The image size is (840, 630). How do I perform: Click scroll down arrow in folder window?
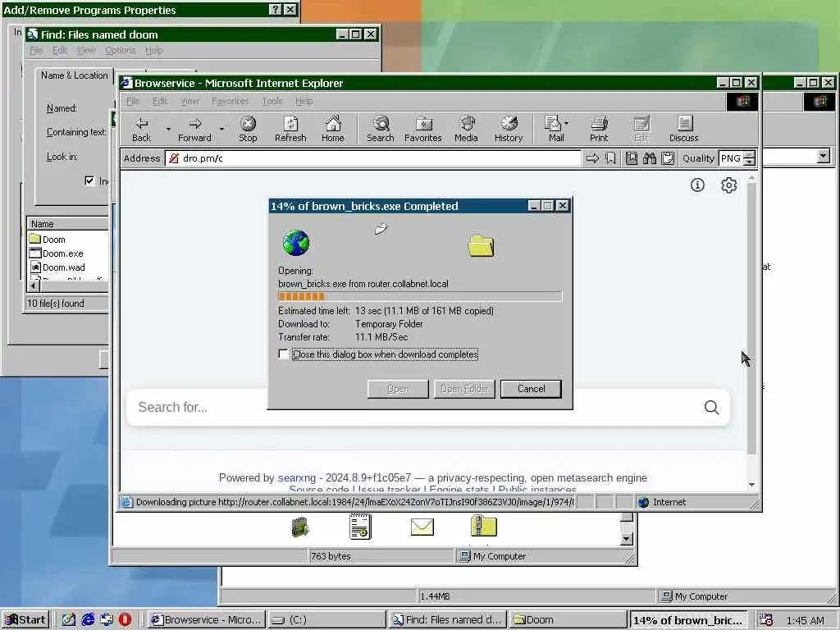(626, 538)
